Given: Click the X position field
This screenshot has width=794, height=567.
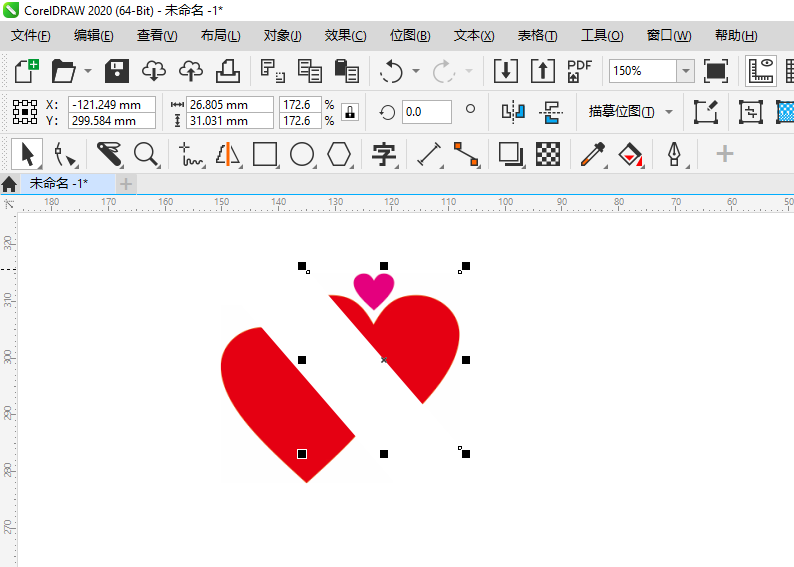Looking at the screenshot, I should (112, 104).
